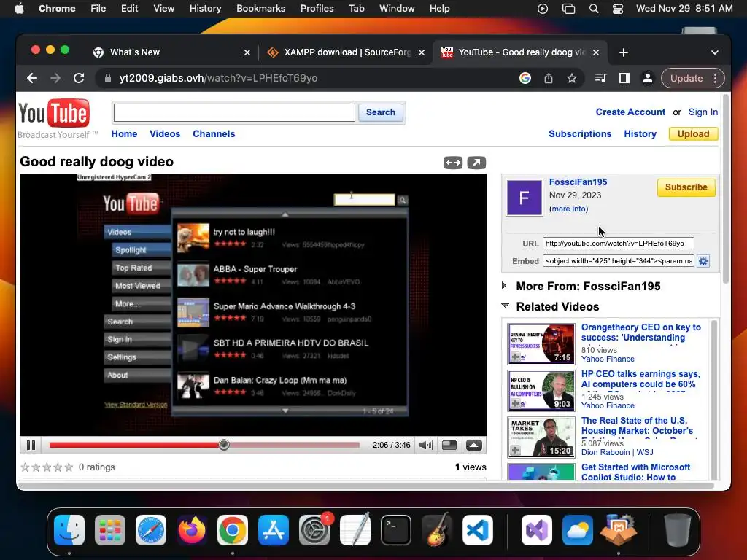The width and height of the screenshot is (747, 560).
Task: Click the address bar URL
Action: (218, 78)
